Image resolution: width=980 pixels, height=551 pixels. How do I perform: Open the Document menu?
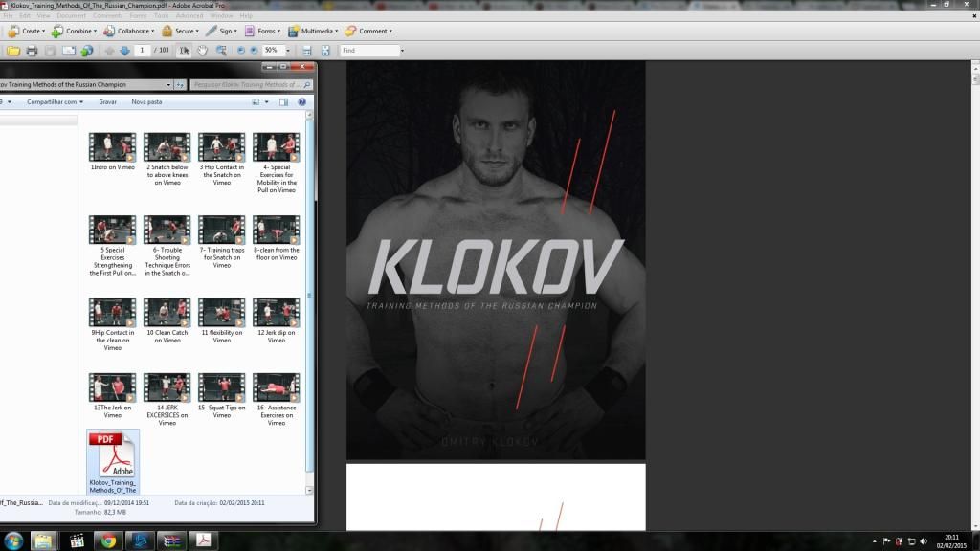pos(71,15)
